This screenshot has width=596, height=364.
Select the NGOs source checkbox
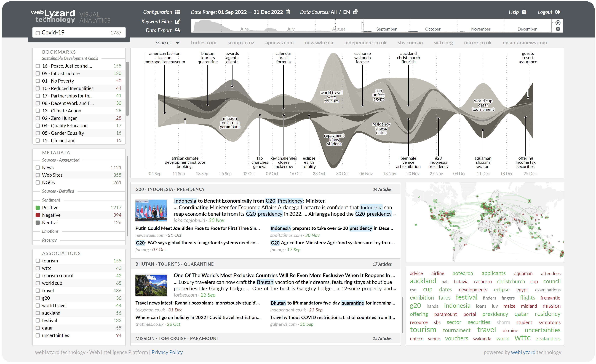click(38, 183)
